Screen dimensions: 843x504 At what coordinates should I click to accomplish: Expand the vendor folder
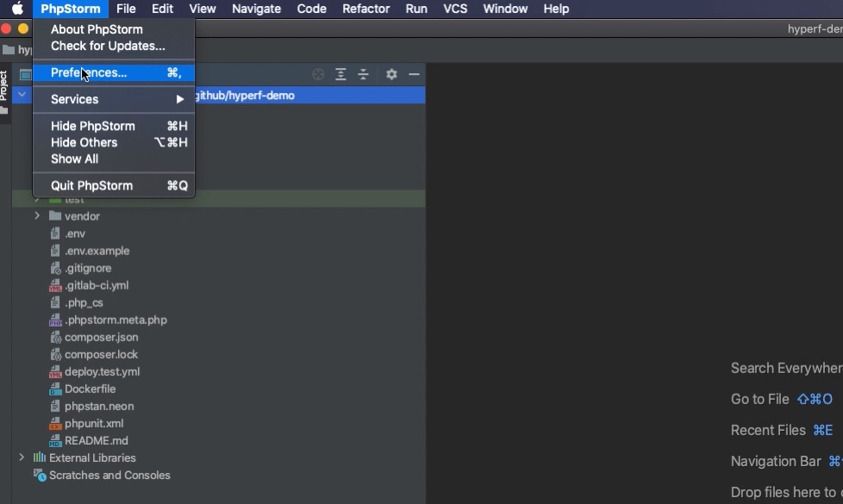(x=37, y=216)
